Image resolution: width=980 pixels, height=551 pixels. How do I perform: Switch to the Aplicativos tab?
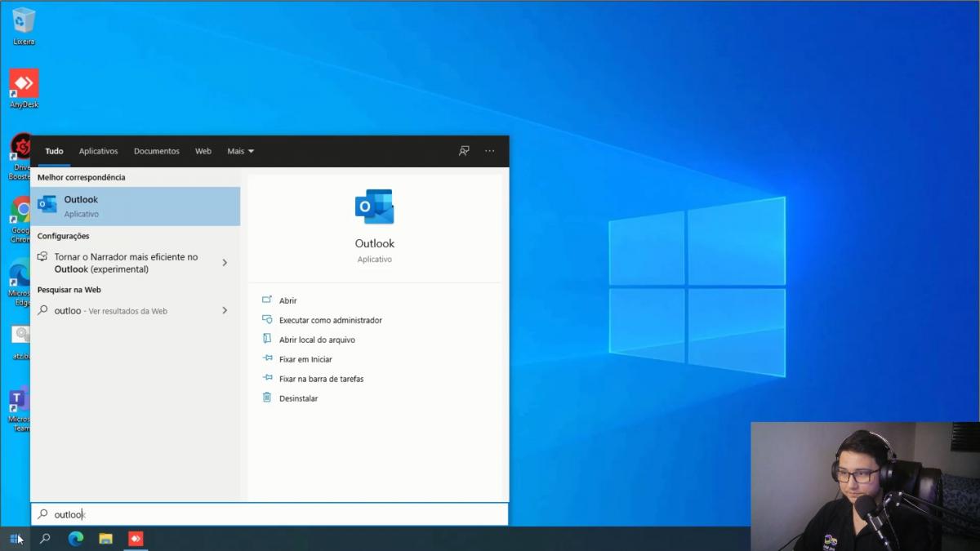[x=98, y=151]
